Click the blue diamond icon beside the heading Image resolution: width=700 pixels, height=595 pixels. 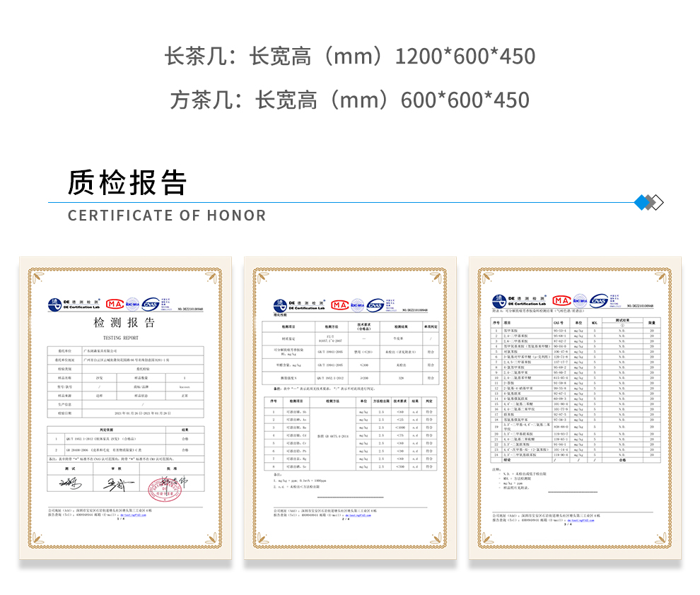click(643, 203)
